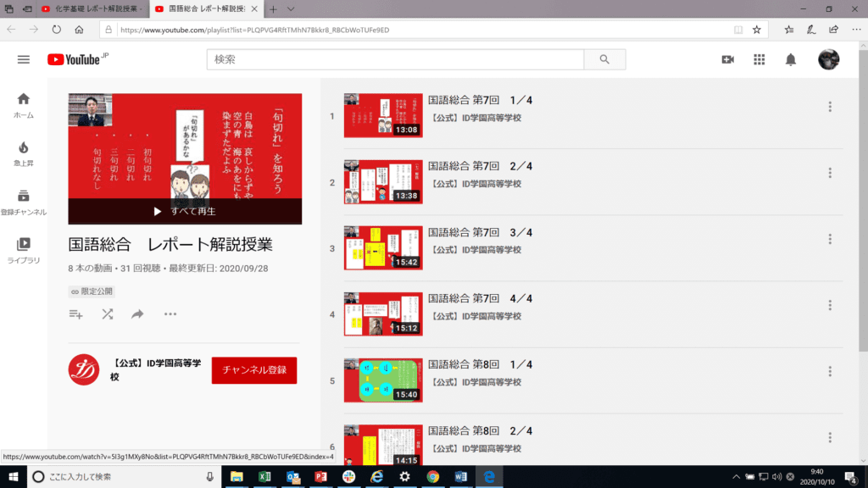The height and width of the screenshot is (488, 868).
Task: Open Excel from the taskbar
Action: [264, 476]
